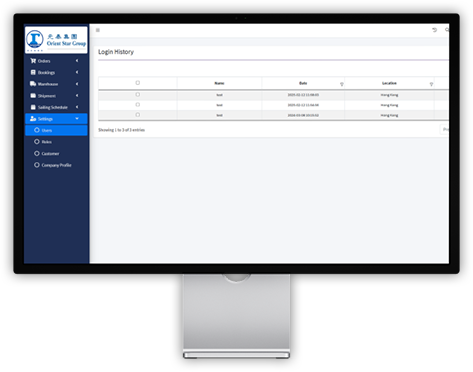Viewport: 473px width, 372px height.
Task: Click the circle icon beside Roles
Action: click(x=37, y=142)
